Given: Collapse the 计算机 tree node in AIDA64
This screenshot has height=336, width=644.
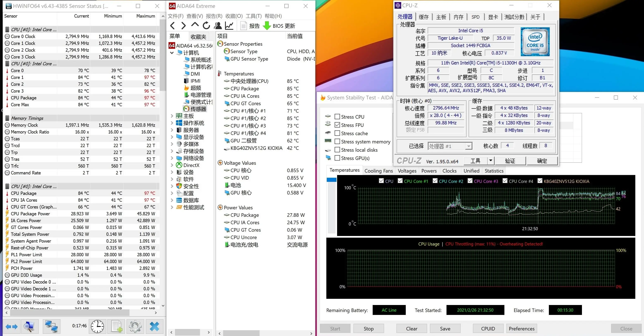Looking at the screenshot, I should tap(172, 53).
